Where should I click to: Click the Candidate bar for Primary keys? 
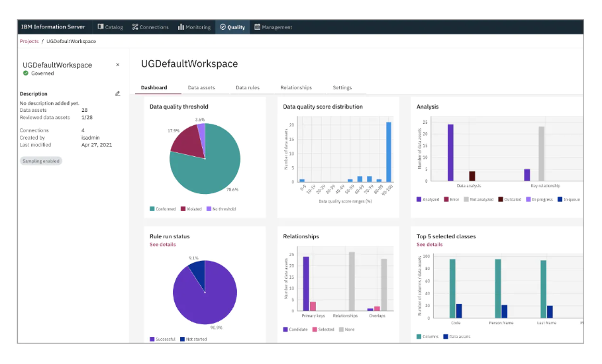click(306, 283)
